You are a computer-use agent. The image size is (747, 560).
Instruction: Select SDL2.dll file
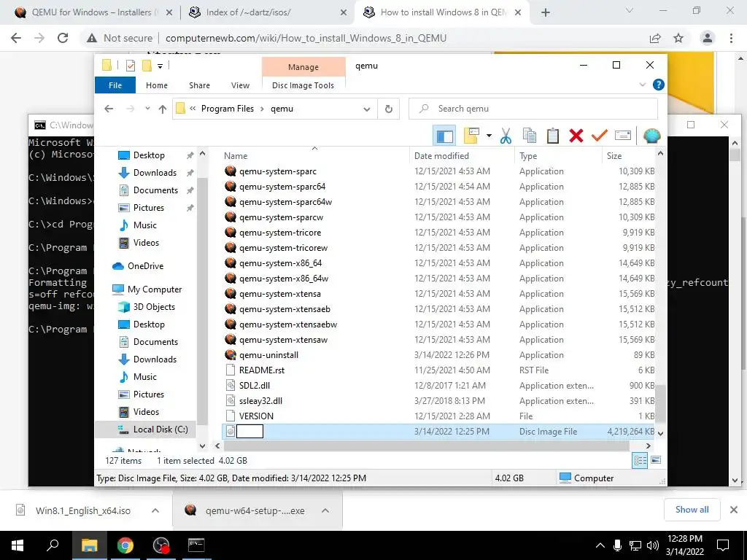(x=255, y=385)
